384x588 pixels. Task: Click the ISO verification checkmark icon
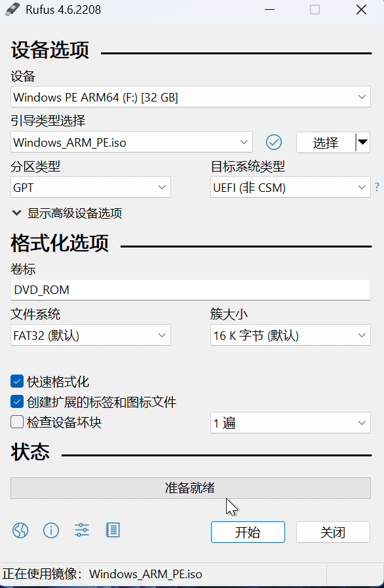tap(273, 142)
